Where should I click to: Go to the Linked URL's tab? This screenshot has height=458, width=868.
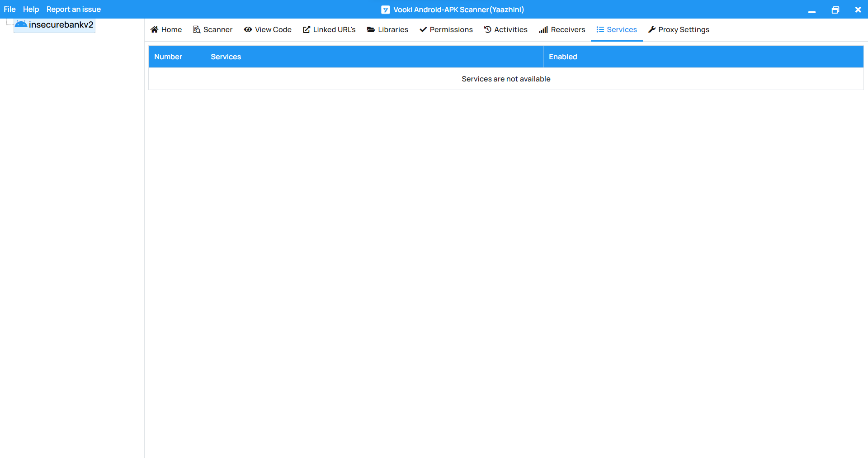329,29
